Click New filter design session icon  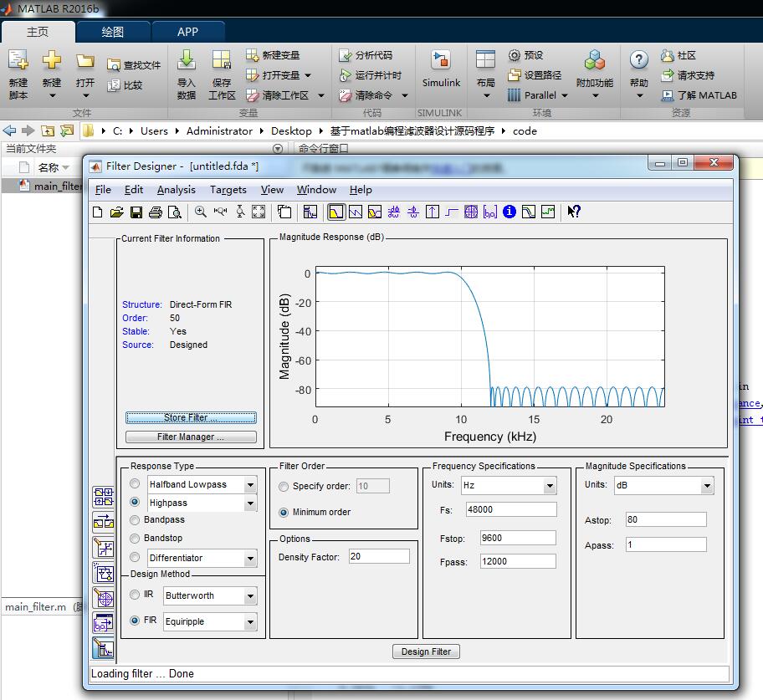coord(97,212)
